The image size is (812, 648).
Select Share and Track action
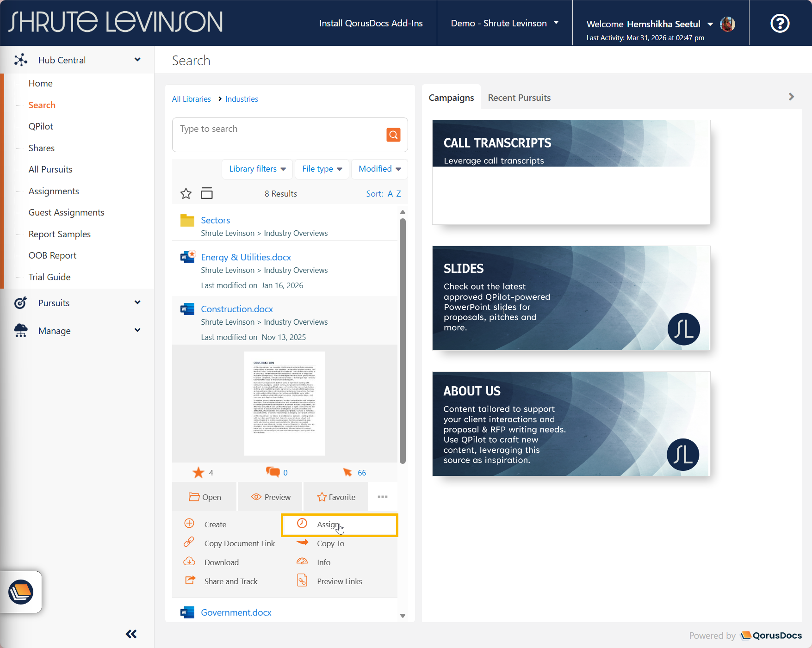(x=230, y=581)
